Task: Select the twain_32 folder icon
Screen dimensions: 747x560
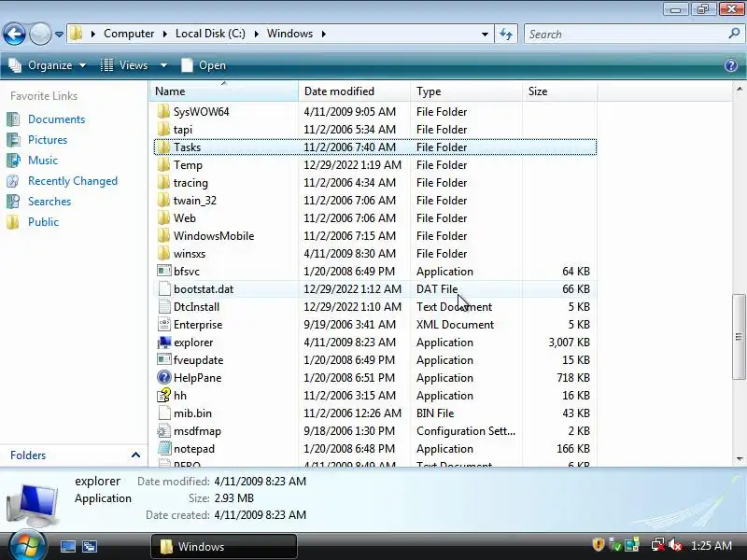Action: pyautogui.click(x=163, y=200)
